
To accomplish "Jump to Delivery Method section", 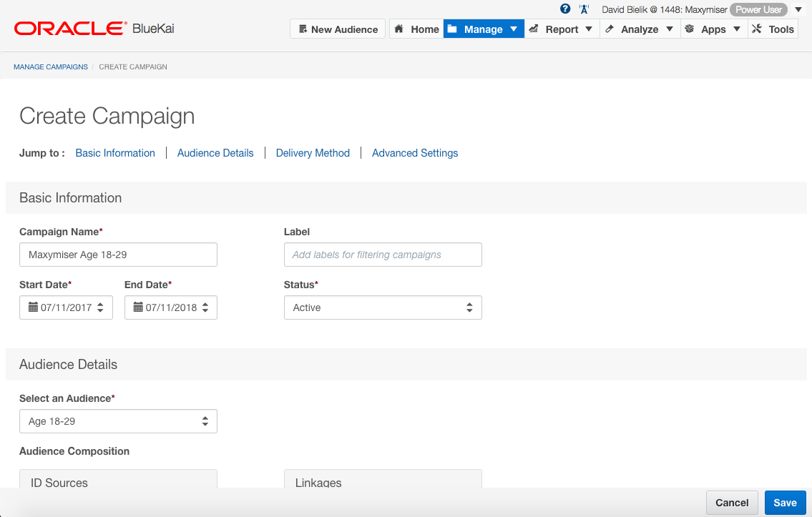I will click(313, 153).
